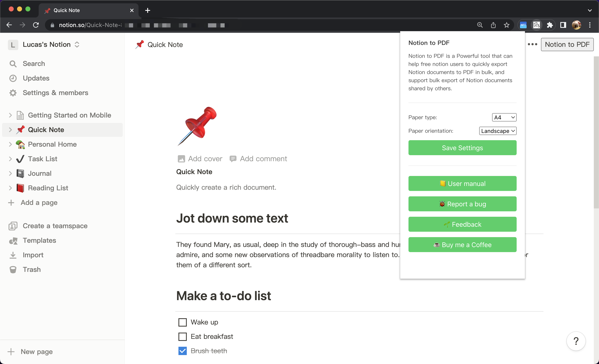Open Lucas's Notion workspace switcher
Viewport: 599px width, 364px height.
pos(44,45)
